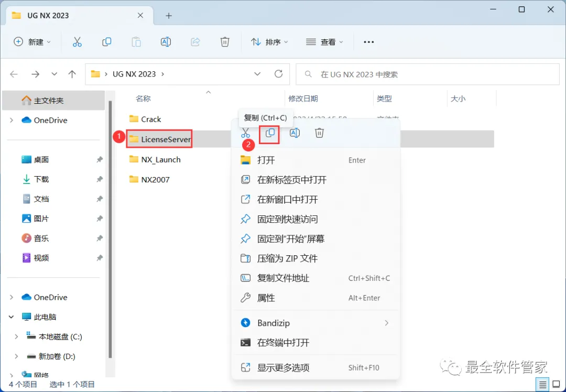This screenshot has height=392, width=566.
Task: Expand the address bar history dropdown
Action: point(257,74)
